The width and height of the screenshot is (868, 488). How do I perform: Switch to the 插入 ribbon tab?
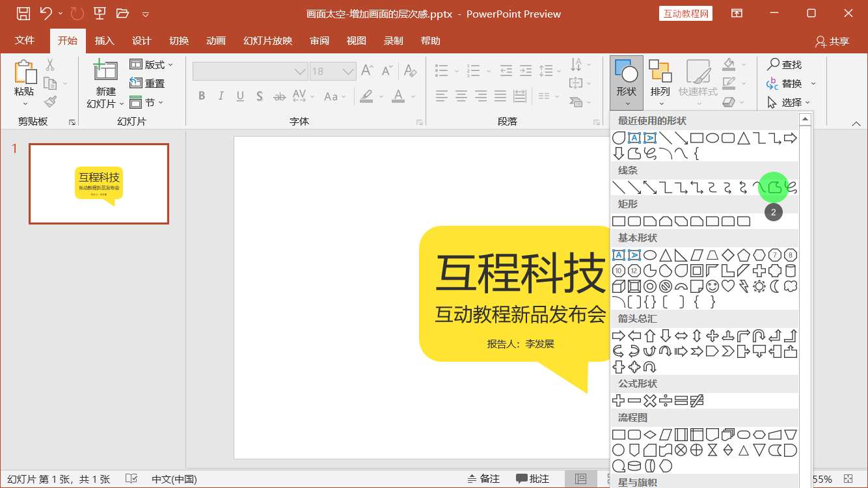pos(105,40)
